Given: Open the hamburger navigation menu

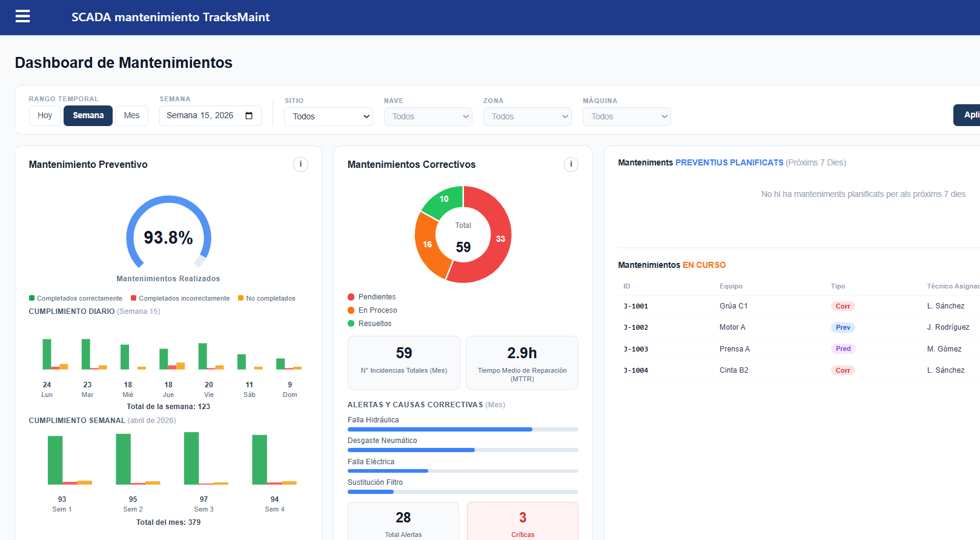Looking at the screenshot, I should pos(22,16).
